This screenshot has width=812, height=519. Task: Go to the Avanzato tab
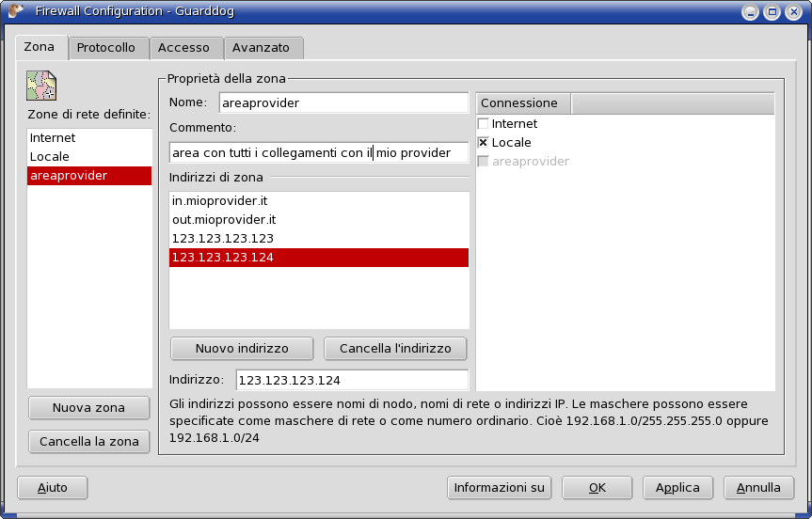click(262, 48)
